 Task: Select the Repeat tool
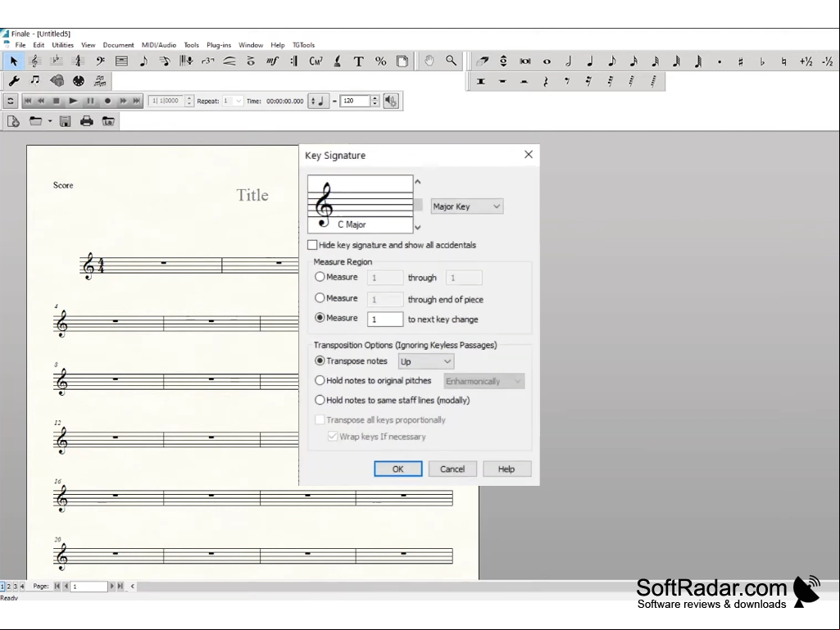[x=294, y=61]
